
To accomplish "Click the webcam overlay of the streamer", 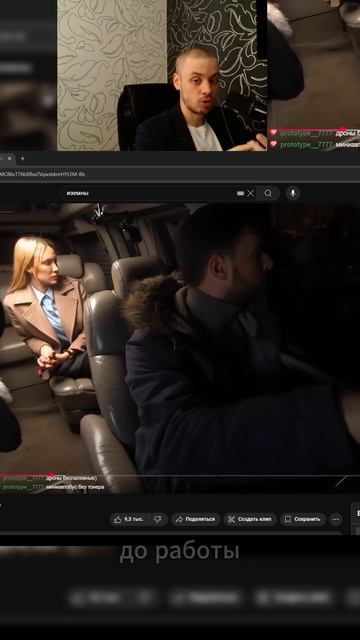I will 162,76.
